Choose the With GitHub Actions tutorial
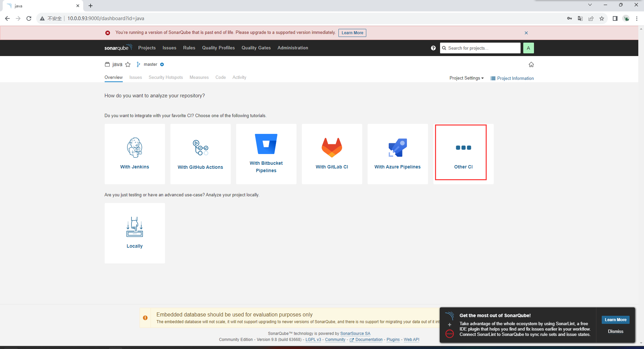Viewport: 644px width, 349px height. [200, 154]
